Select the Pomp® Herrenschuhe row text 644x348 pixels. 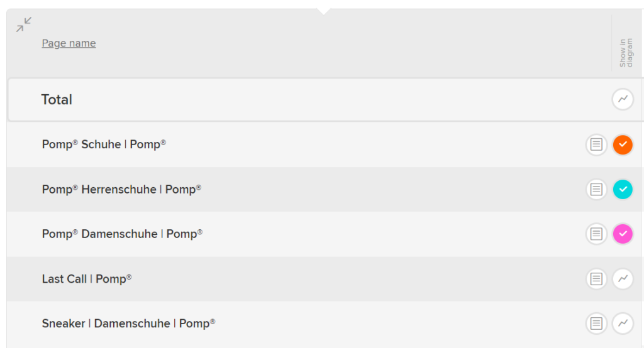[x=121, y=189]
